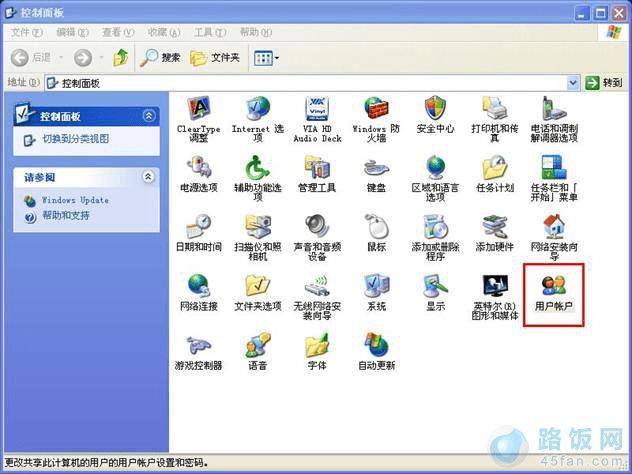The height and width of the screenshot is (474, 632).
Task: Open 添加硬件 icon
Action: click(x=495, y=227)
